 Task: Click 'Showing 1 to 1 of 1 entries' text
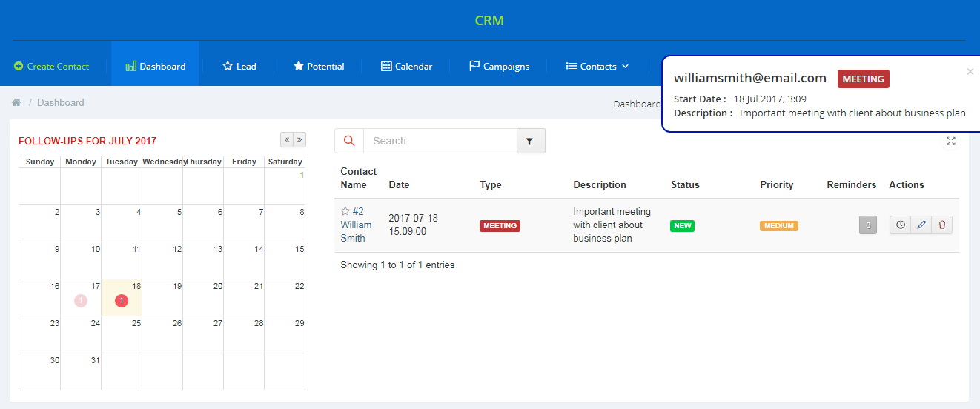tap(397, 265)
